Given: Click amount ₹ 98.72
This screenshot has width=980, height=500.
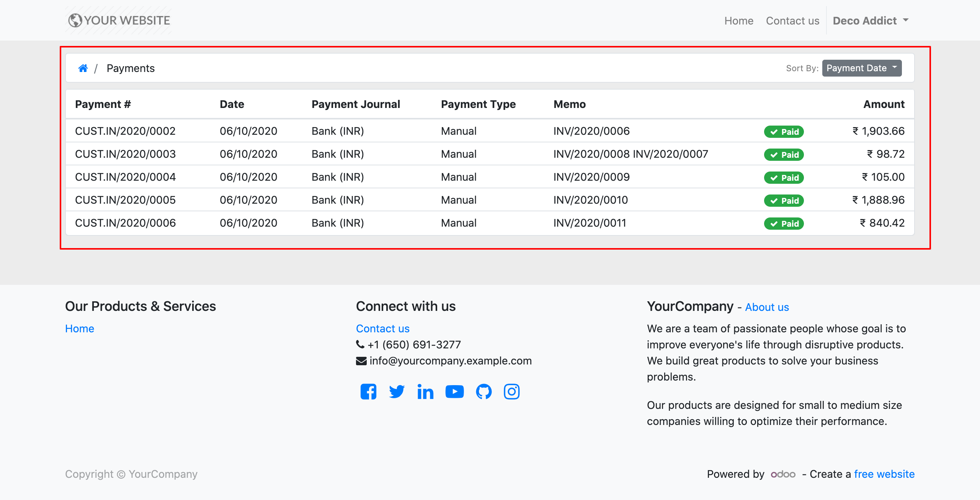Looking at the screenshot, I should (886, 154).
